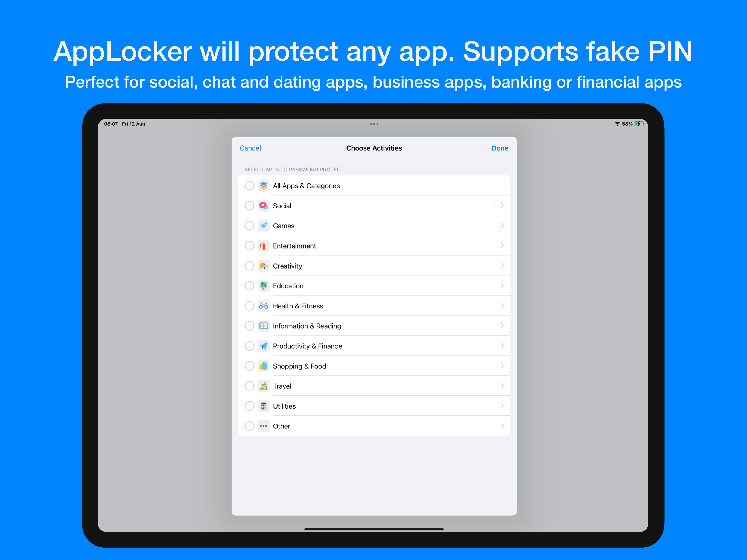Select the Shopping & Food radio circle

point(249,366)
